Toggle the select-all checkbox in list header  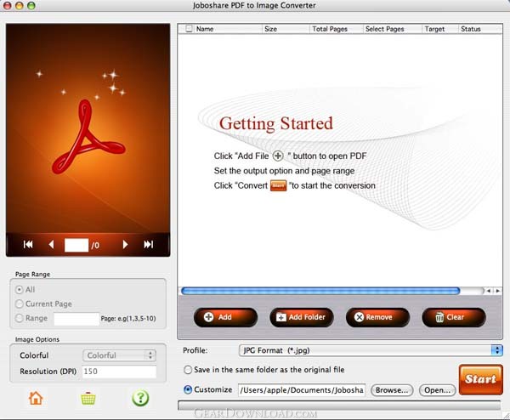[189, 29]
